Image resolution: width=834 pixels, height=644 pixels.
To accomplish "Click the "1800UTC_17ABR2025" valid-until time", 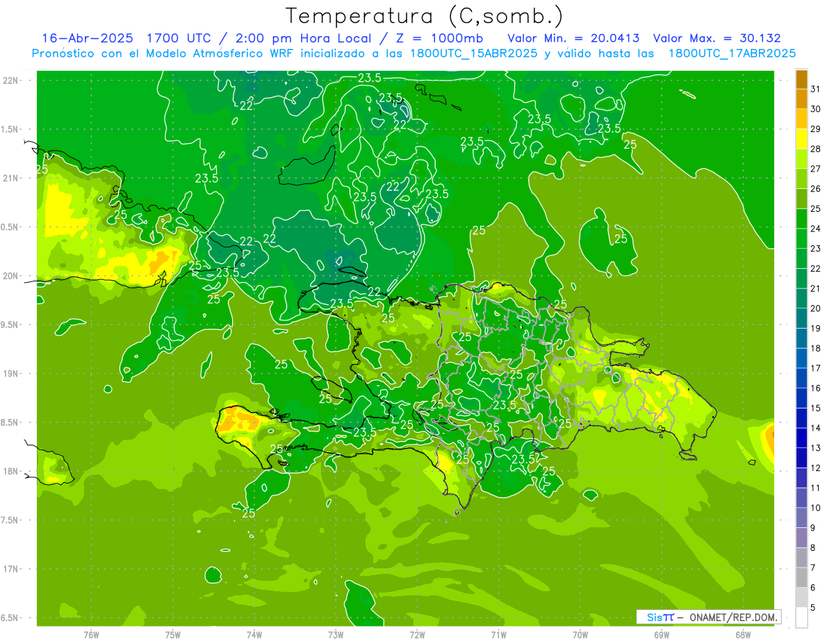I will click(732, 53).
